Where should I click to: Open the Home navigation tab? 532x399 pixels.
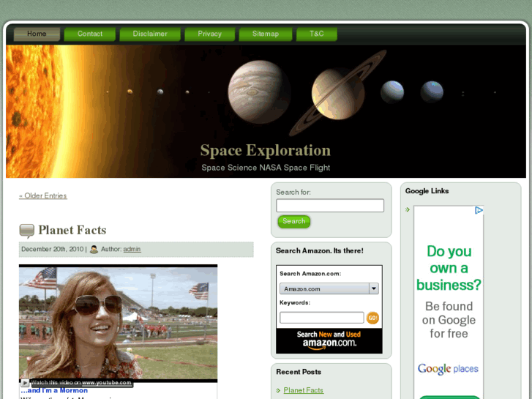(37, 34)
